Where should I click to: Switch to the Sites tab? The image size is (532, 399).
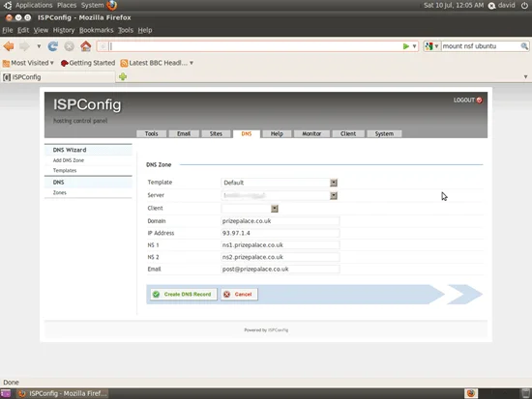click(x=216, y=133)
